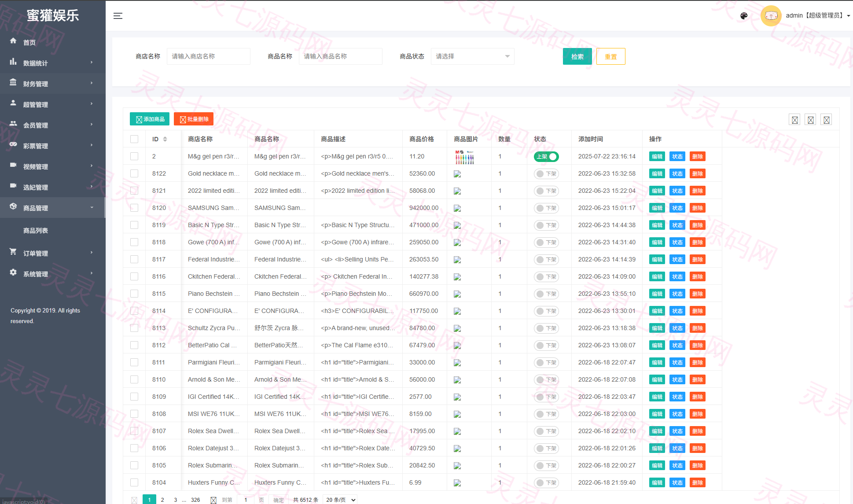Viewport: 853px width, 504px height.
Task: Click the video camera icon beside 视频管理
Action: 13,165
